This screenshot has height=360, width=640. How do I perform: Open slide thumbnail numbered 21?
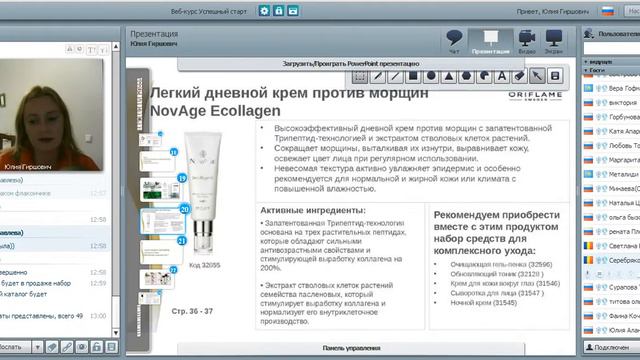pyautogui.click(x=162, y=251)
